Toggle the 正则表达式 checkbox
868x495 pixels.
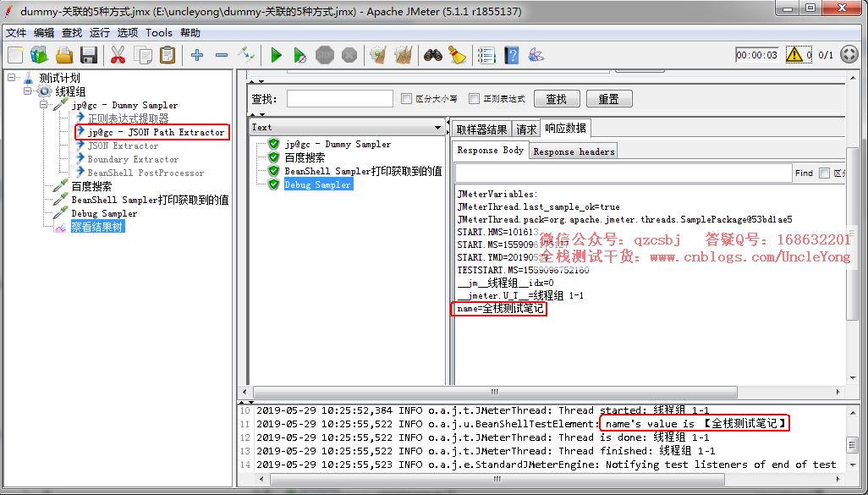[474, 98]
